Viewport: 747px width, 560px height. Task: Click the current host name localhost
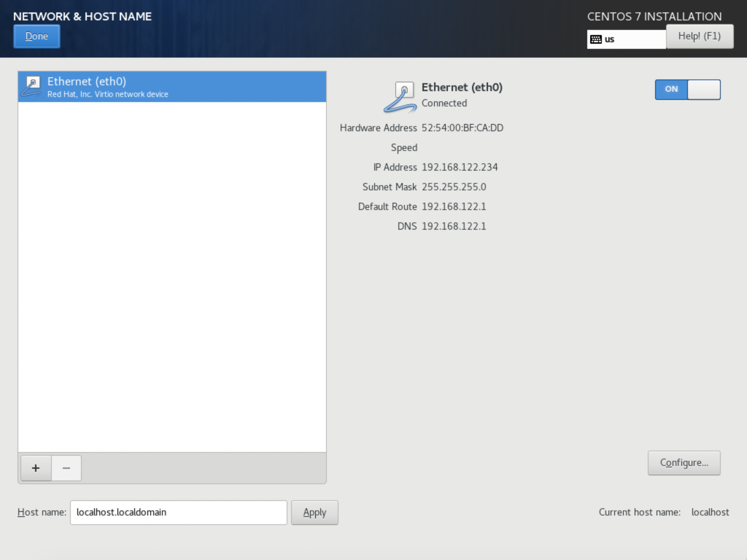pyautogui.click(x=710, y=512)
